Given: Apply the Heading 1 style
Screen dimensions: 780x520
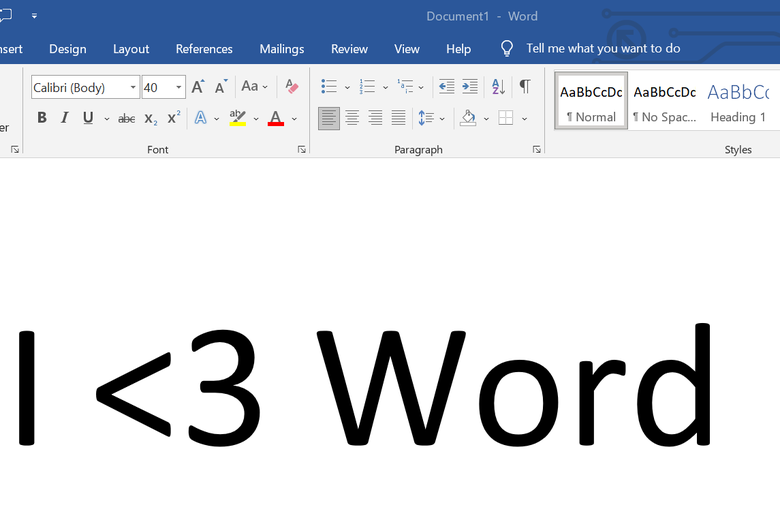Looking at the screenshot, I should [738, 101].
